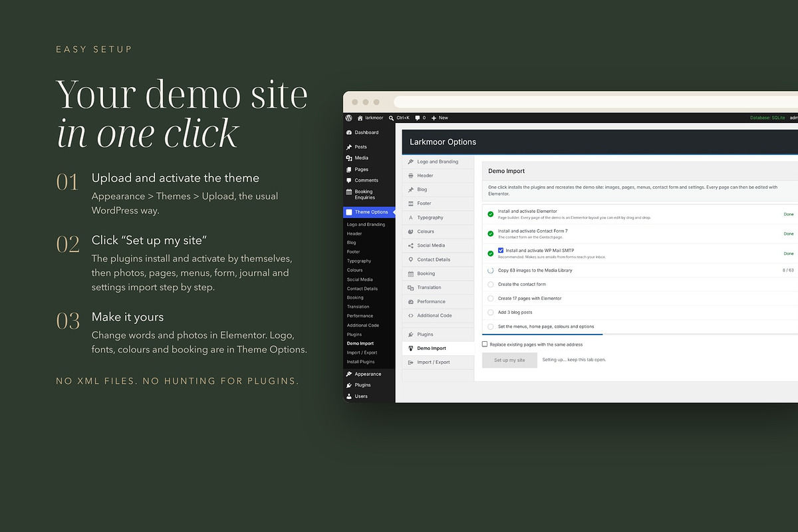Click Done on the Install and activate Elementor row

789,214
